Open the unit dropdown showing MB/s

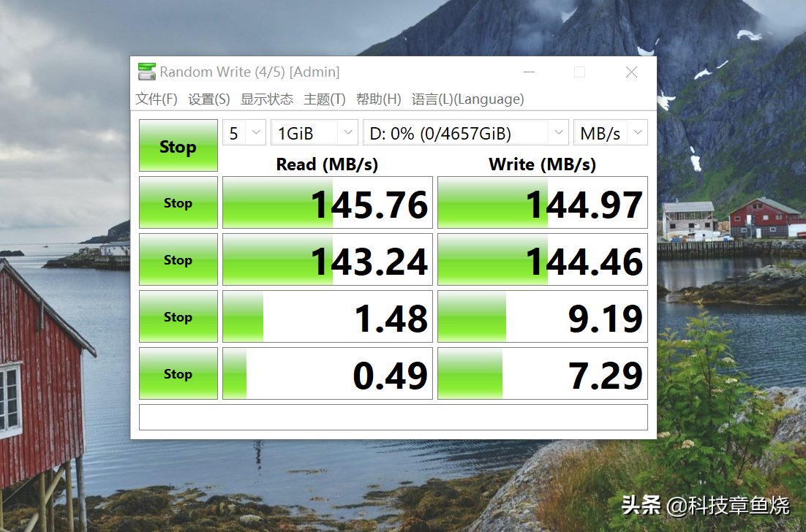611,133
